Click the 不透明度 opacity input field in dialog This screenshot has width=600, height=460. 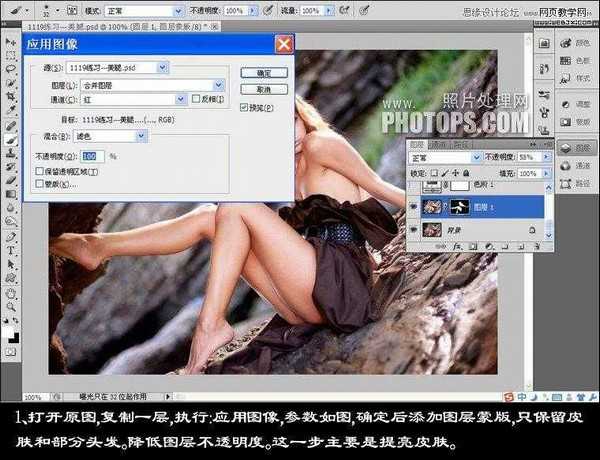(93, 157)
